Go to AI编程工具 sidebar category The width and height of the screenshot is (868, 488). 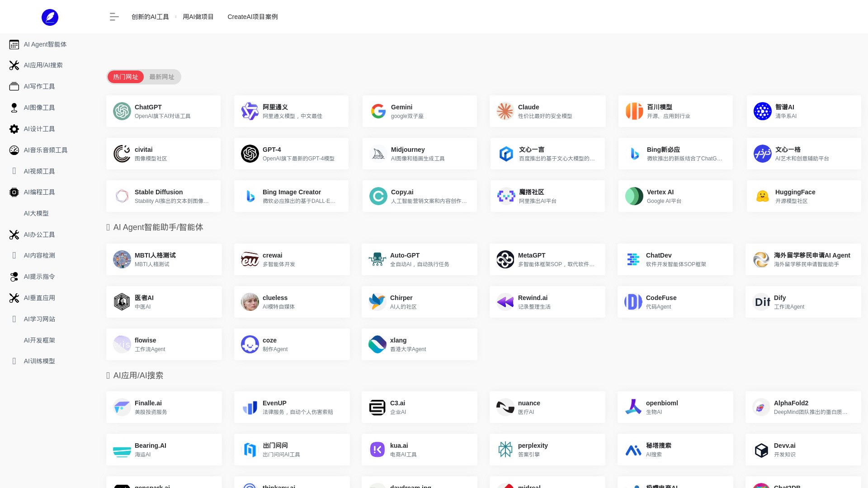tap(39, 192)
